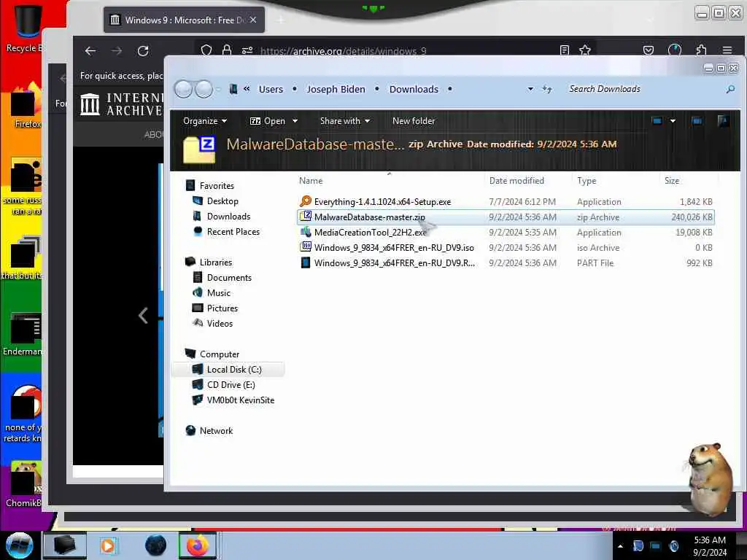This screenshot has width=747, height=560.
Task: Sort files by the Type column
Action: 587,181
